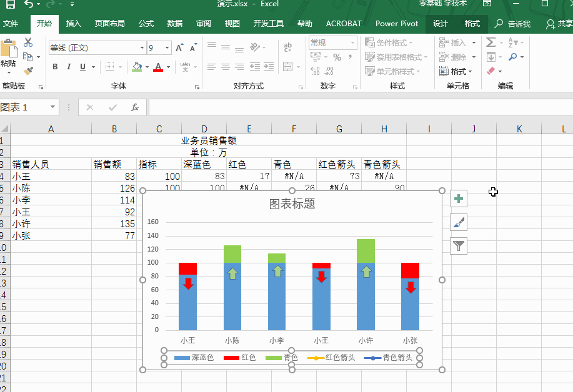Click the Sort and Filter AZ icon
573x392 pixels.
(x=513, y=42)
